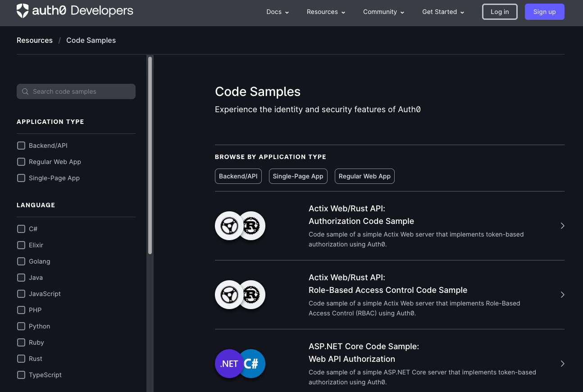583x392 pixels.
Task: Check the Ruby language filter
Action: coord(21,342)
